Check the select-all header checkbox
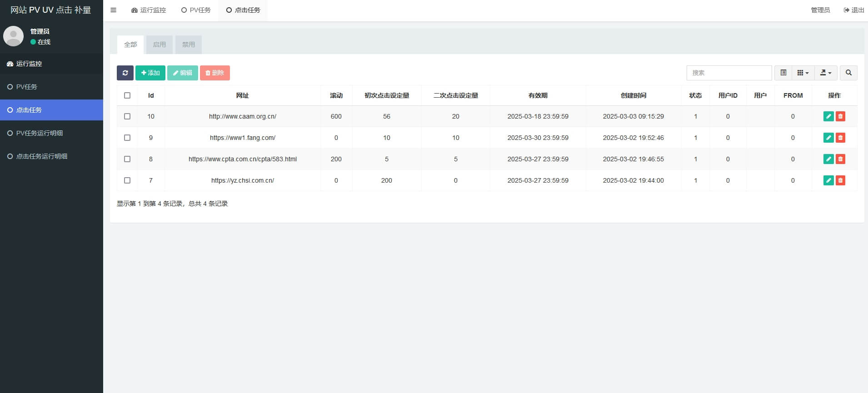868x393 pixels. click(127, 95)
